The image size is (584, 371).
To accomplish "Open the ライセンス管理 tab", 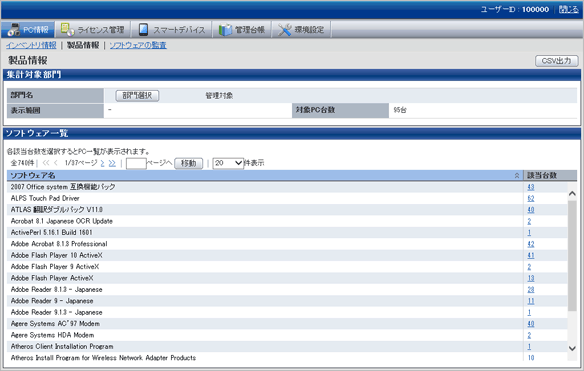I will [x=93, y=29].
